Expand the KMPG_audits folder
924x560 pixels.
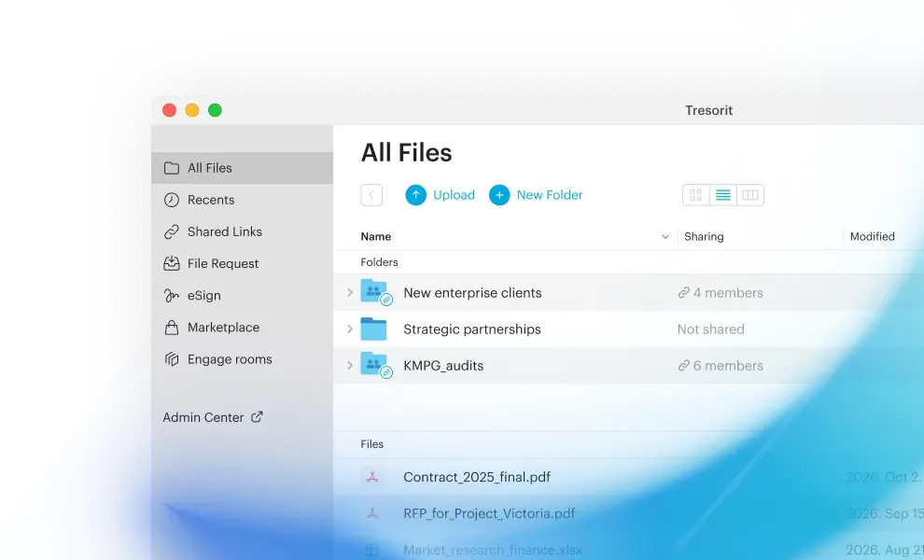pos(349,366)
